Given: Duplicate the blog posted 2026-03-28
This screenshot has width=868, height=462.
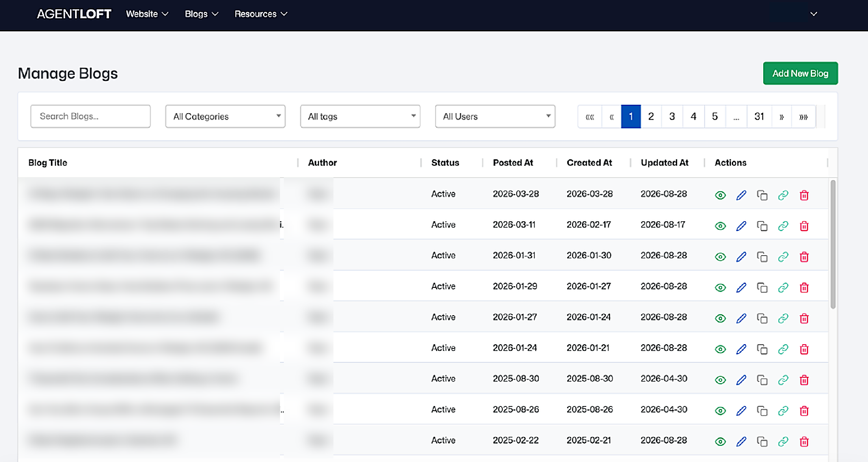Looking at the screenshot, I should tap(762, 195).
